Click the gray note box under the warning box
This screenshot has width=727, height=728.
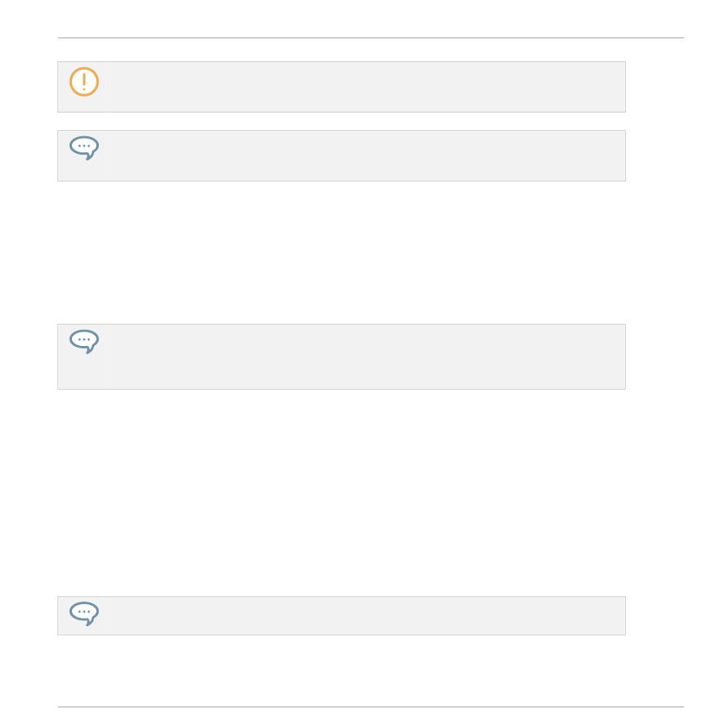(341, 155)
